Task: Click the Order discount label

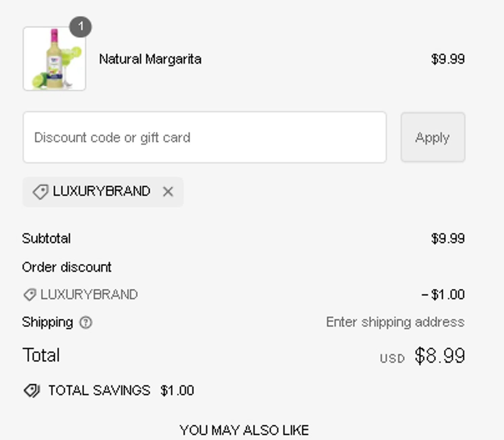Action: coord(67,267)
